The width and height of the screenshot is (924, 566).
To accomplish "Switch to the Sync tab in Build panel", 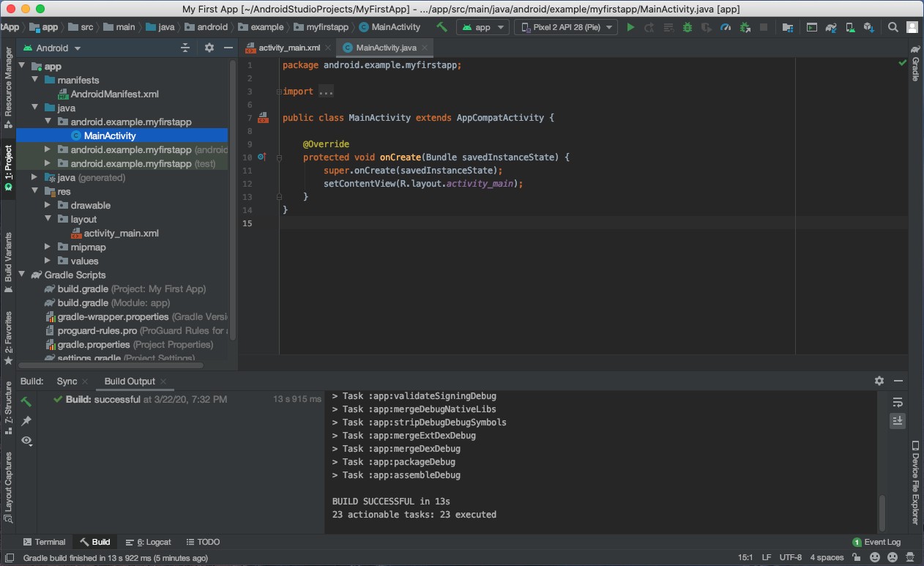I will (x=67, y=381).
